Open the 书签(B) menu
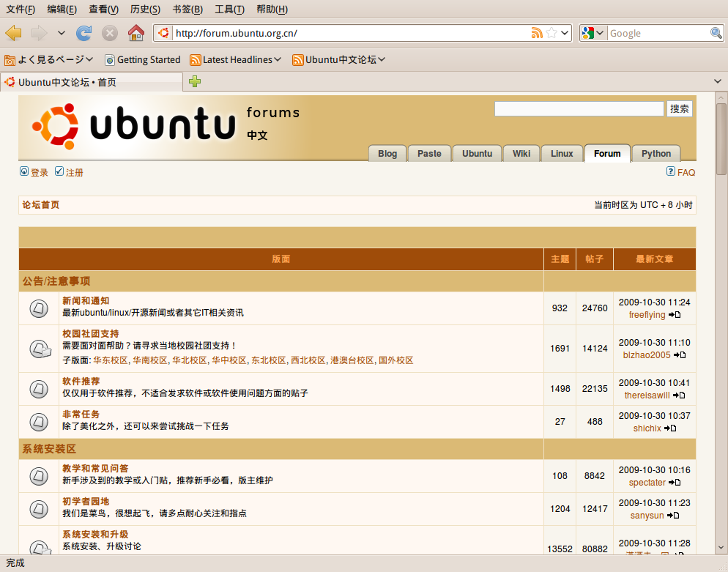Screen dimensions: 728x572 point(187,9)
